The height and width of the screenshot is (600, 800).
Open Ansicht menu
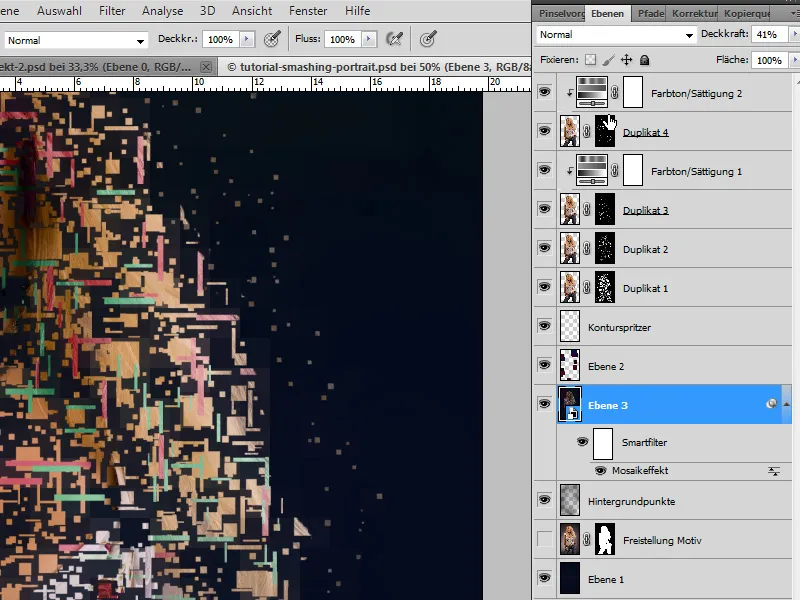coord(252,11)
